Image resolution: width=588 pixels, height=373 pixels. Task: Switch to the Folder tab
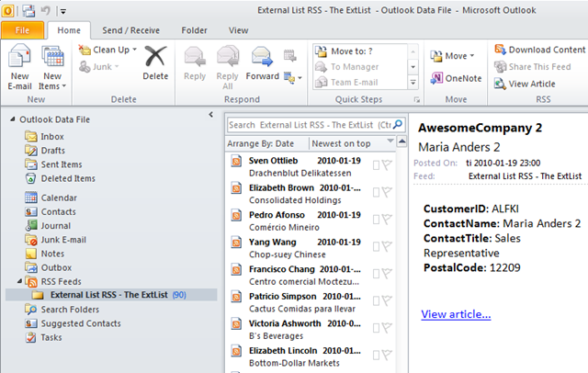click(x=194, y=30)
